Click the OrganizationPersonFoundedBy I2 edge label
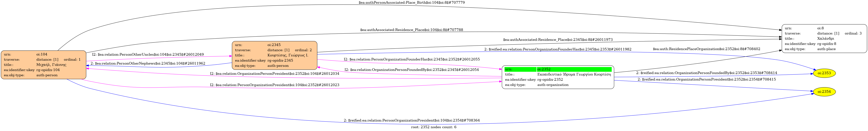This screenshot has width=868, height=131. click(x=411, y=70)
